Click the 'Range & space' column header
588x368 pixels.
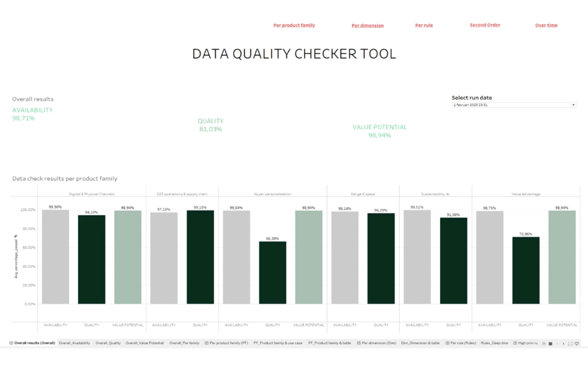(363, 194)
